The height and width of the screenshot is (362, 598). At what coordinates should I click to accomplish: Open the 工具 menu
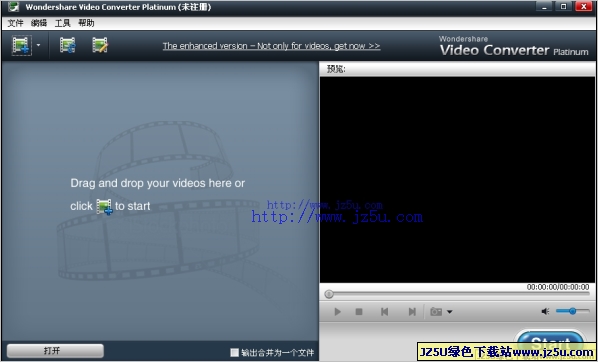tap(62, 23)
